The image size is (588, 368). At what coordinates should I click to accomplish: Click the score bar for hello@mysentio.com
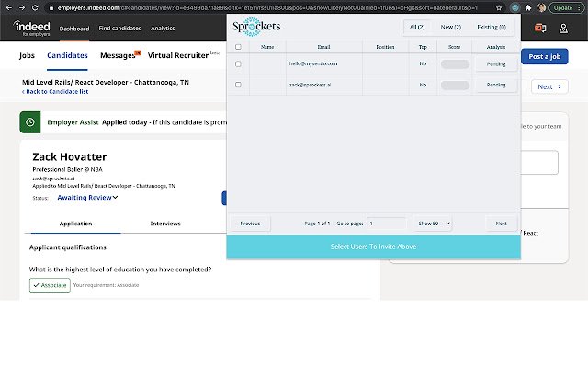click(x=455, y=64)
